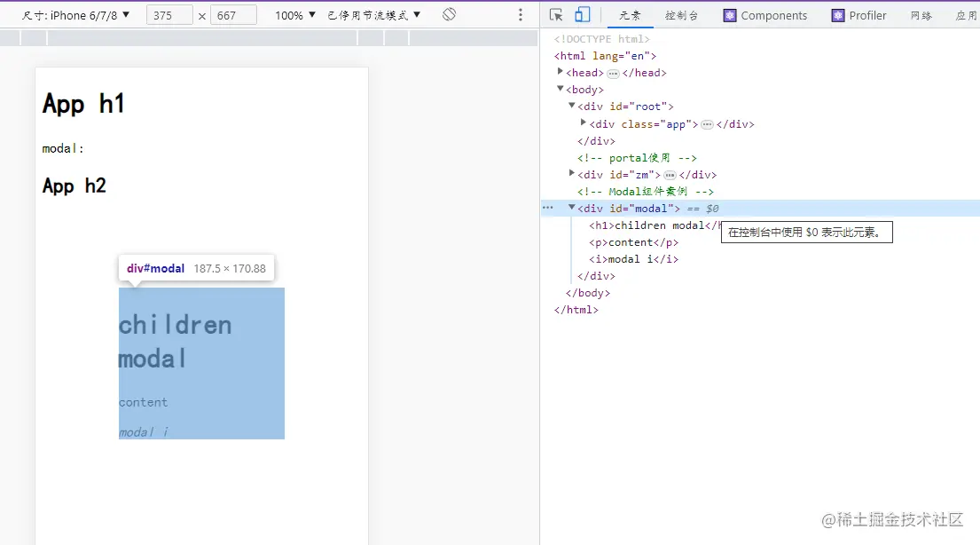Open the React Profiler tab
This screenshot has height=545, width=980.
coord(858,16)
